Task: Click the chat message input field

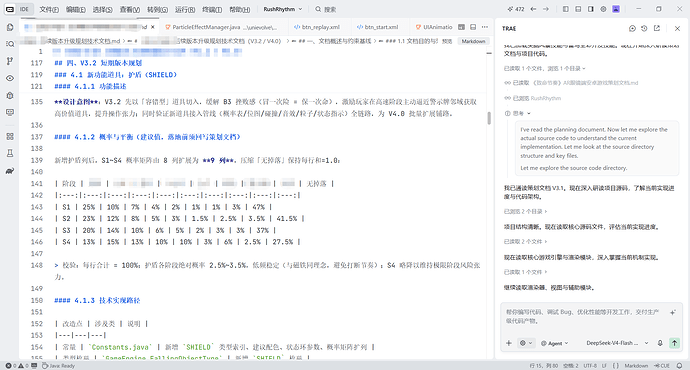Action: tap(584, 317)
